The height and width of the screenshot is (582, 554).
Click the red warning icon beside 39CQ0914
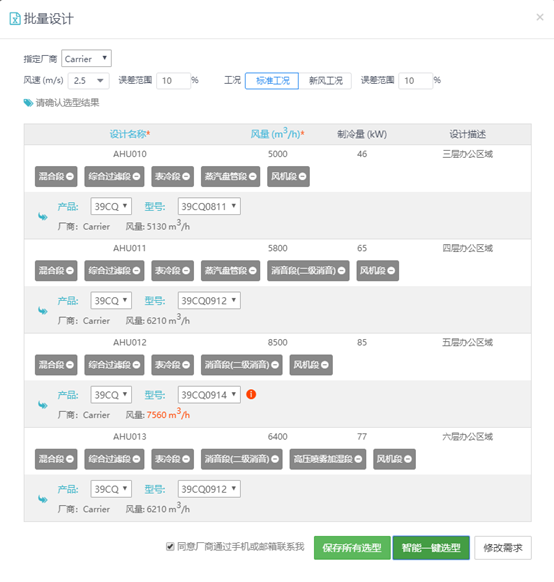pyautogui.click(x=251, y=394)
